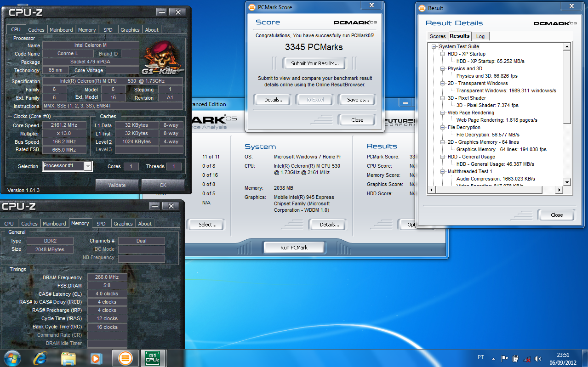Open Action Center flag tray icon
This screenshot has width=588, height=367.
[505, 358]
